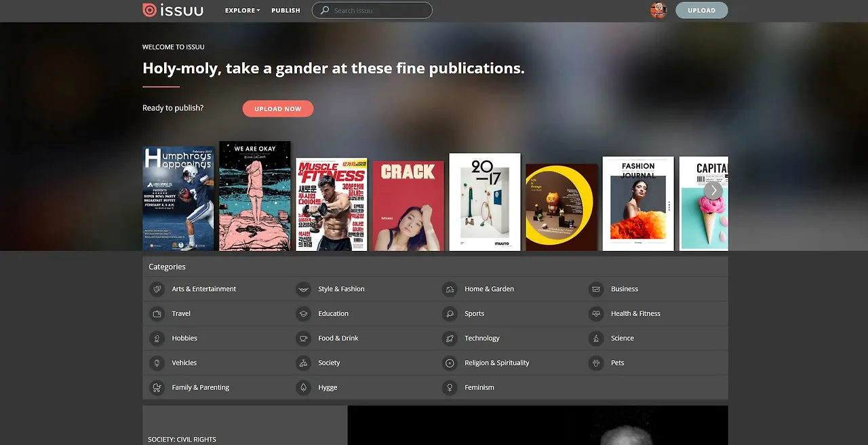Click the Business category icon
The image size is (868, 445).
coord(596,289)
